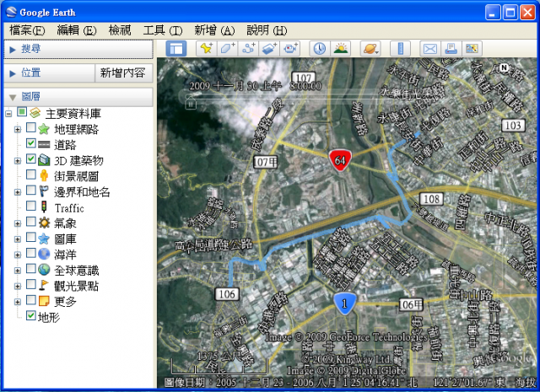This screenshot has height=392, width=540.
Task: Click the traffic light icon beside Traffic
Action: point(44,207)
